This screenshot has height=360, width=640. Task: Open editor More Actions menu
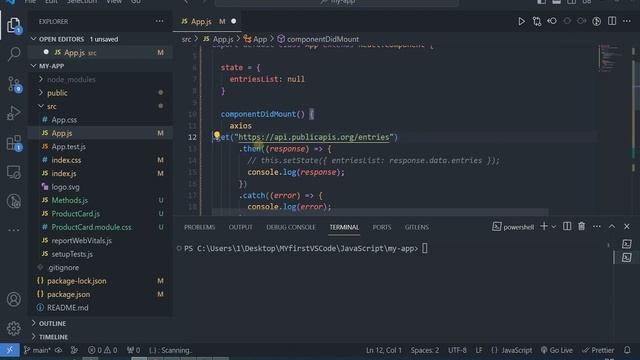[x=627, y=21]
